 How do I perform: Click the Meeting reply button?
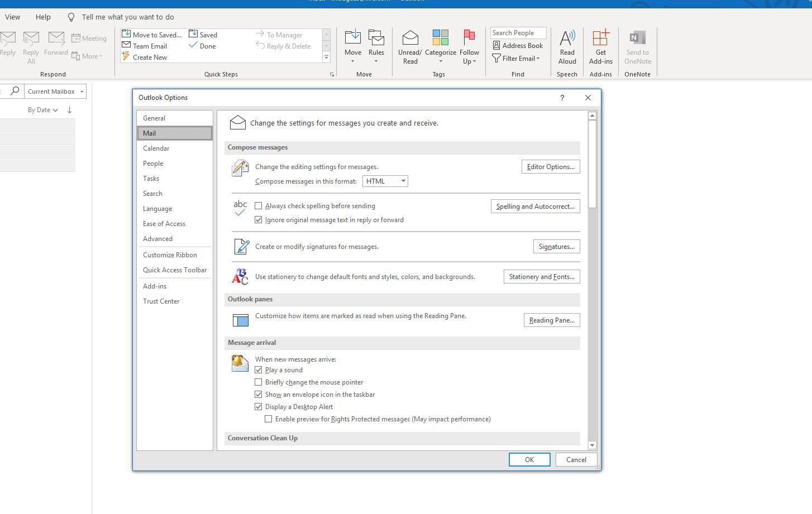point(89,38)
